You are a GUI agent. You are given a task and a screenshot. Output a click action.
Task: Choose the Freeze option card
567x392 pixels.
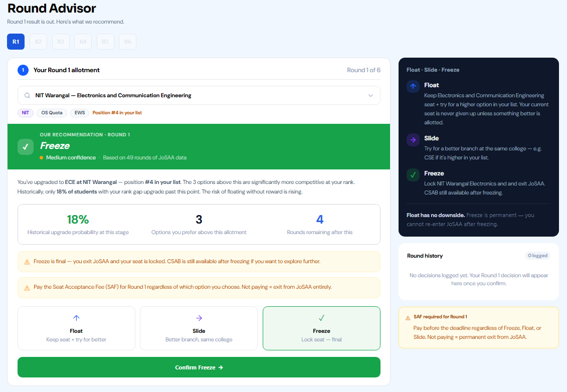click(x=321, y=328)
